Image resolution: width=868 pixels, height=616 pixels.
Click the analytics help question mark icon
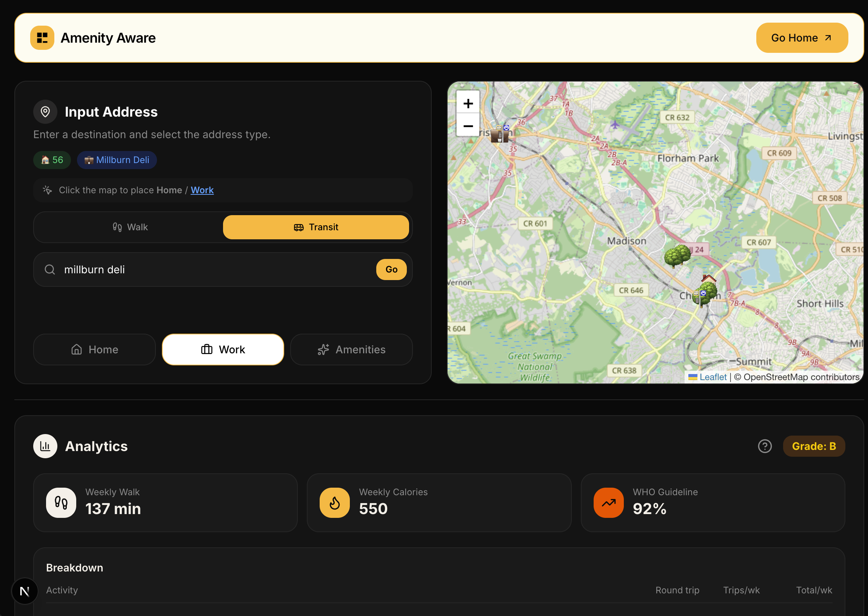[765, 446]
